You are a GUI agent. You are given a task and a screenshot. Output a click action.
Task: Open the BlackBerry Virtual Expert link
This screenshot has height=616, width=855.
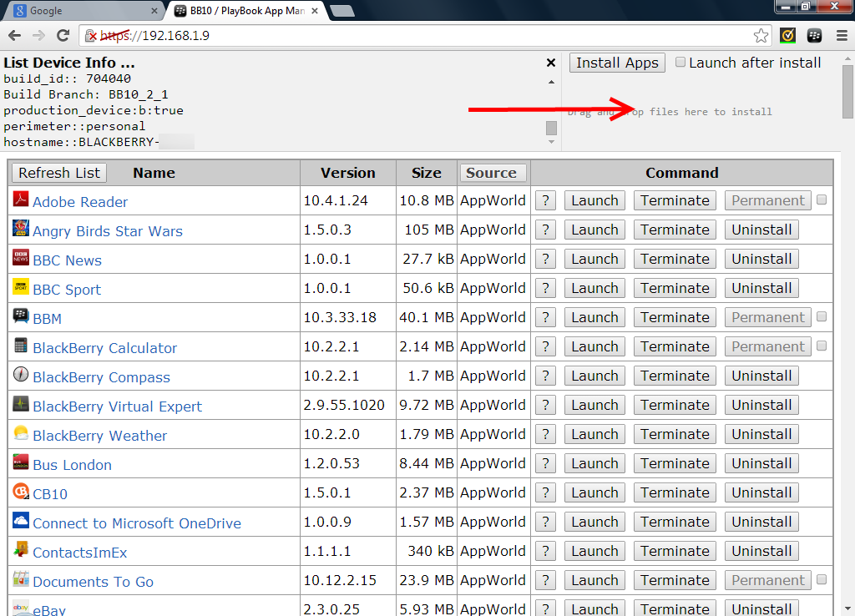(117, 406)
